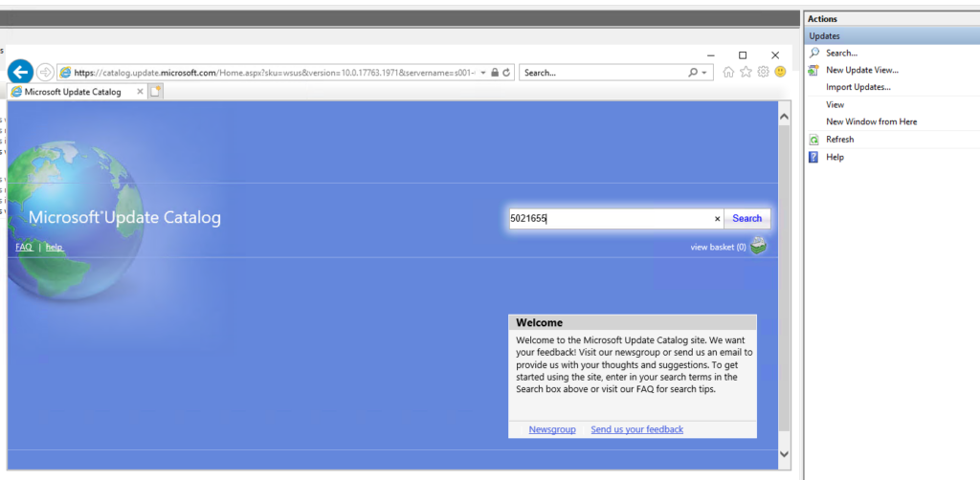Click the browser Search... input box
Screen dimensions: 980x480
coord(603,73)
